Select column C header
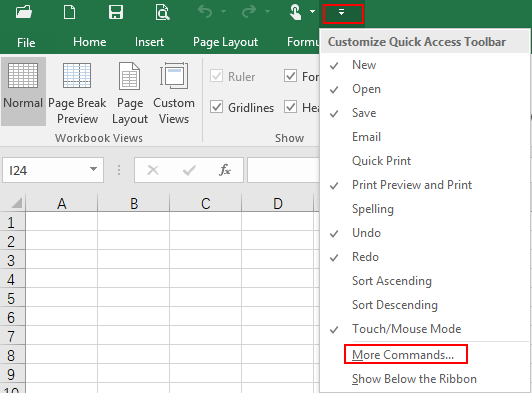The width and height of the screenshot is (532, 393). [x=206, y=203]
